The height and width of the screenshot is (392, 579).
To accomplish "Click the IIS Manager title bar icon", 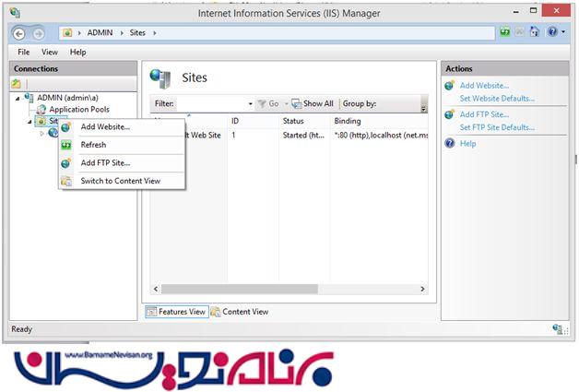I will pos(15,13).
